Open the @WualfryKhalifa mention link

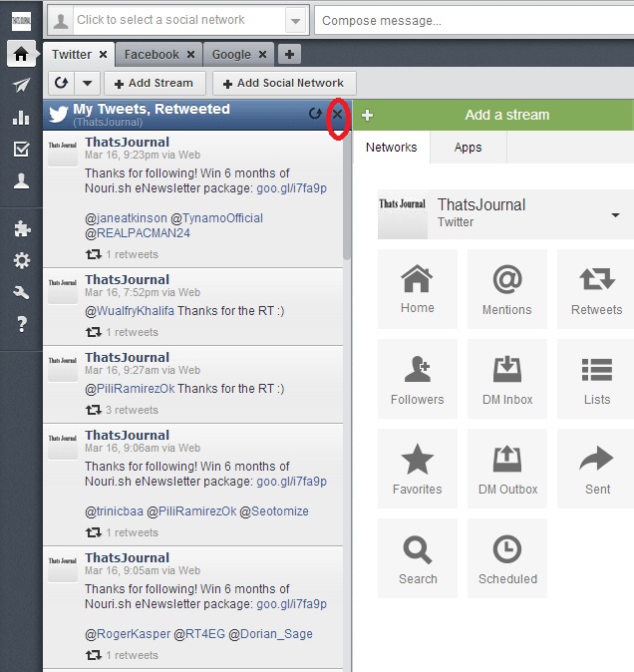[130, 311]
